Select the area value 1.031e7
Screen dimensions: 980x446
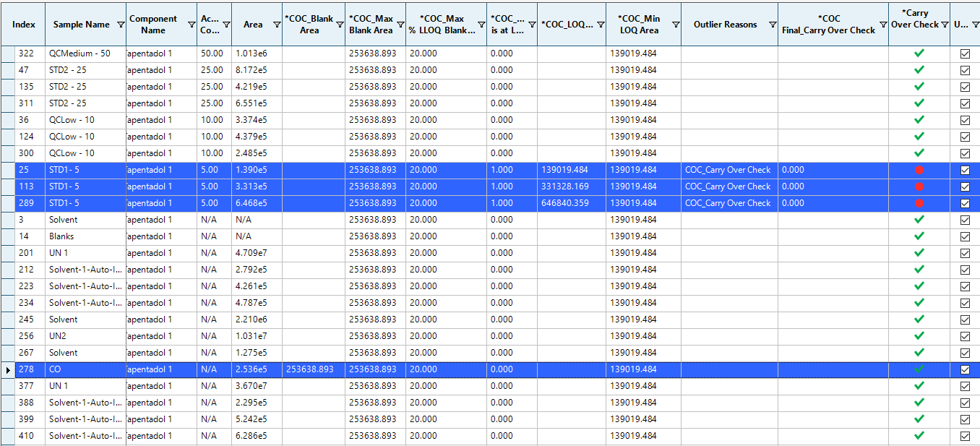click(x=257, y=336)
